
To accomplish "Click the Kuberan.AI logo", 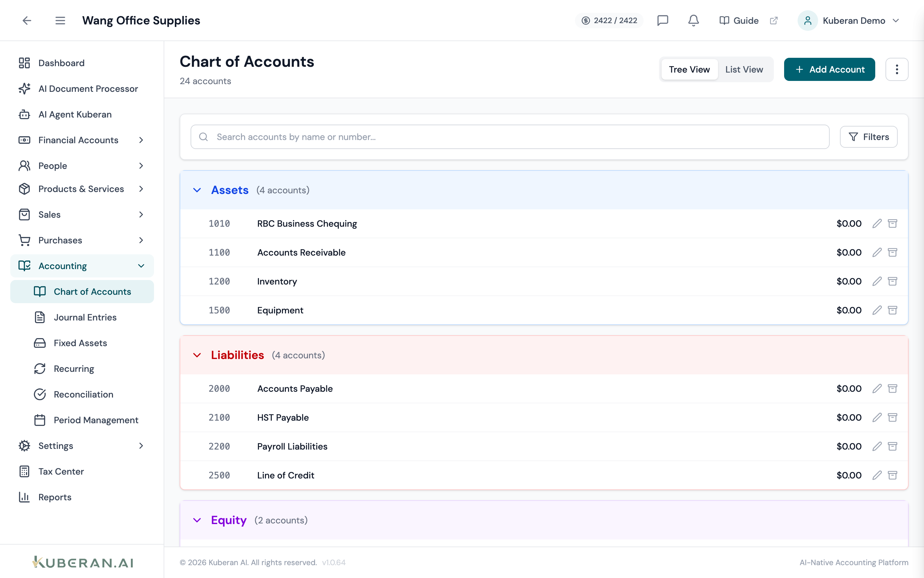I will [x=83, y=562].
